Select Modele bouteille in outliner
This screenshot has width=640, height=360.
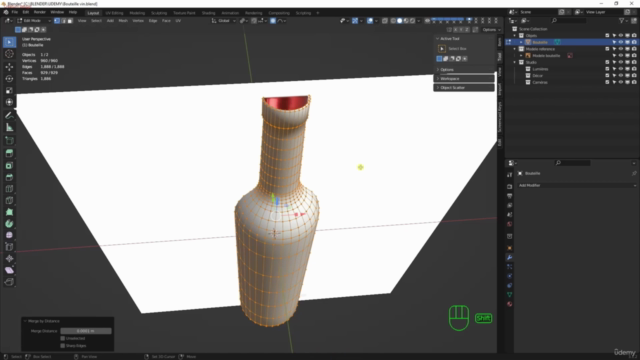546,56
